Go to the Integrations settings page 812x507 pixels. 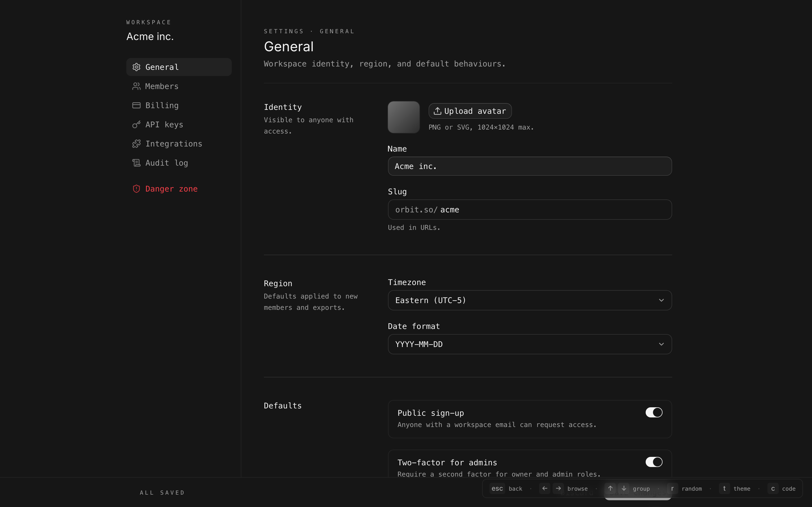[x=173, y=144]
